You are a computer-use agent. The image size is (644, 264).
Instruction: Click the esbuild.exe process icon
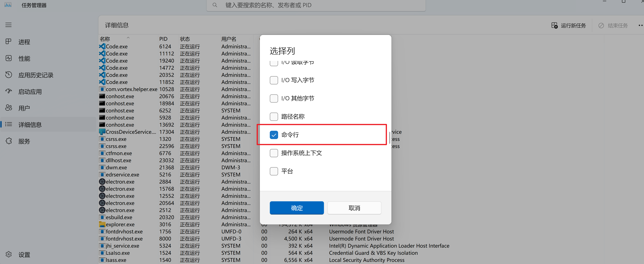click(102, 217)
